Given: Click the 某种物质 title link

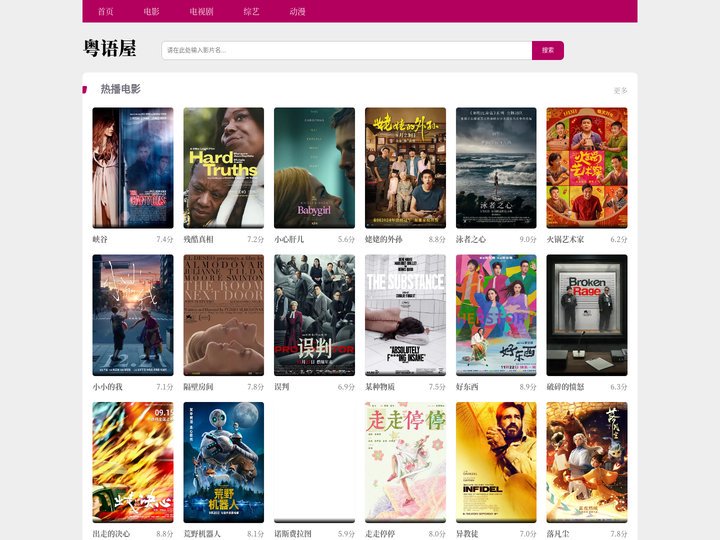Looking at the screenshot, I should 380,387.
